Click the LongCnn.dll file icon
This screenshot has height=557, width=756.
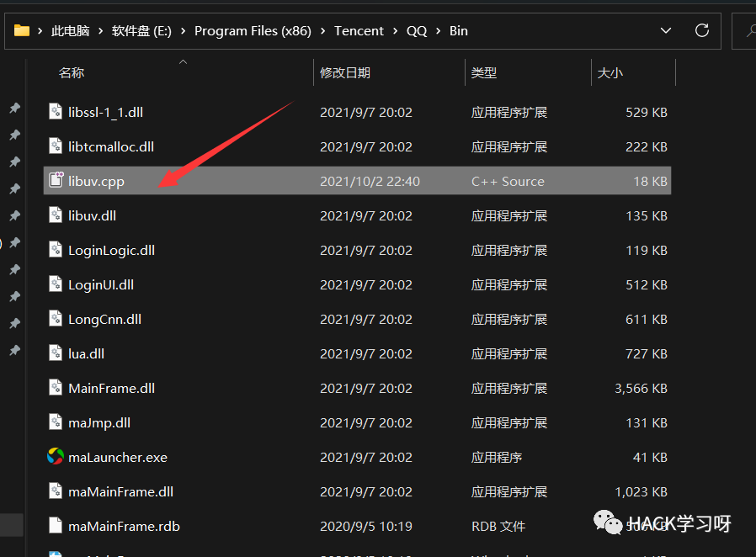point(56,319)
